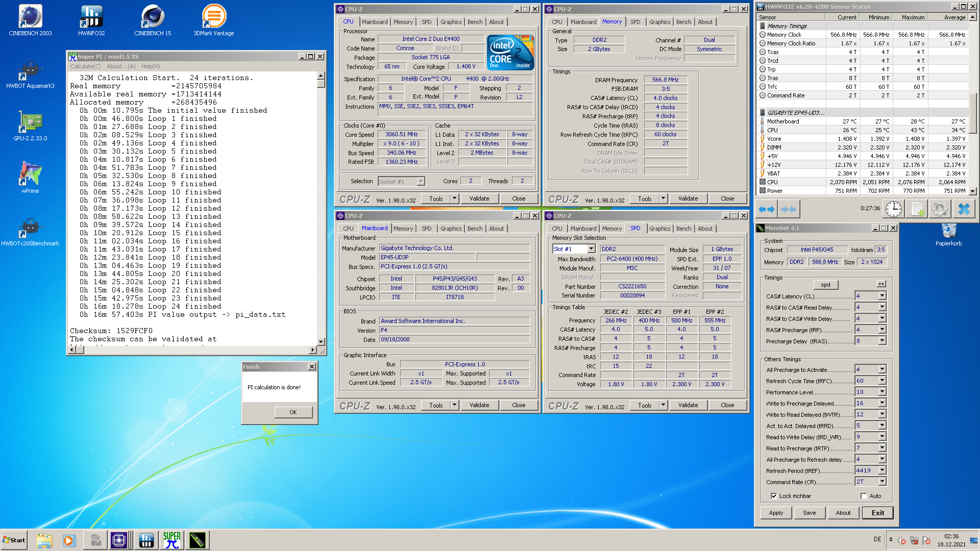This screenshot has height=551, width=980.
Task: Launch the 3DMark Vantage desktop icon
Action: tap(214, 20)
